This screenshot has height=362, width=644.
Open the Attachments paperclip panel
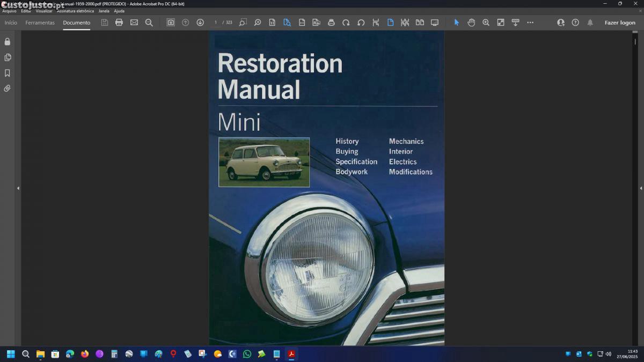point(8,88)
